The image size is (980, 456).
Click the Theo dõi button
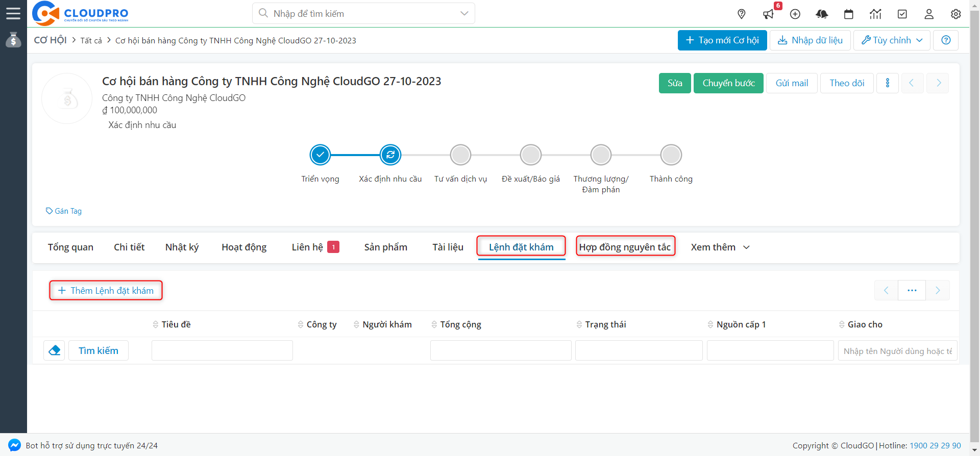[847, 83]
